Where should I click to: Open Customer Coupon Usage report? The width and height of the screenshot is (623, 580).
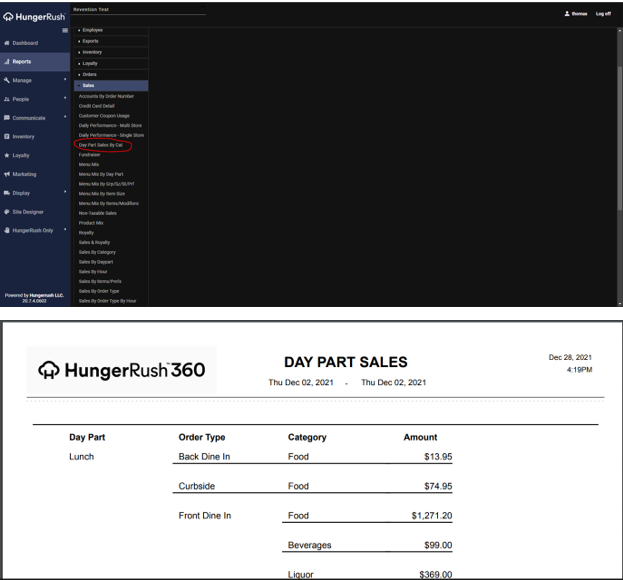104,116
